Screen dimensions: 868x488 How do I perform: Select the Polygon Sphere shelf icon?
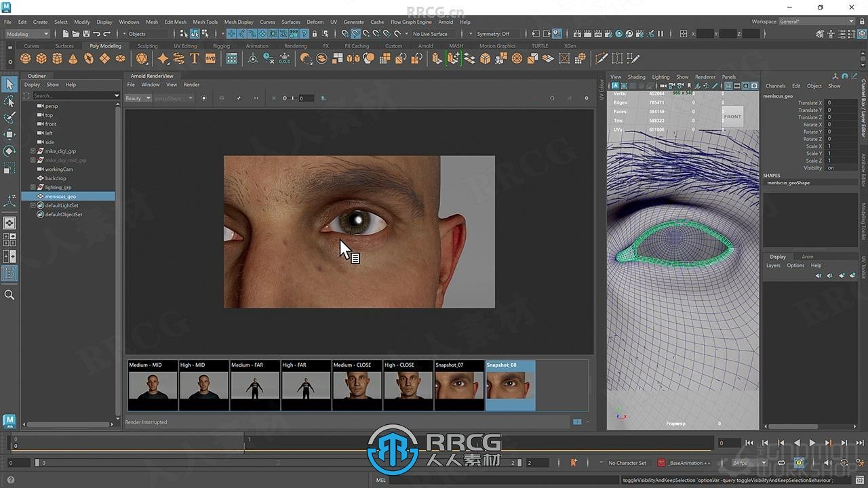pyautogui.click(x=26, y=59)
